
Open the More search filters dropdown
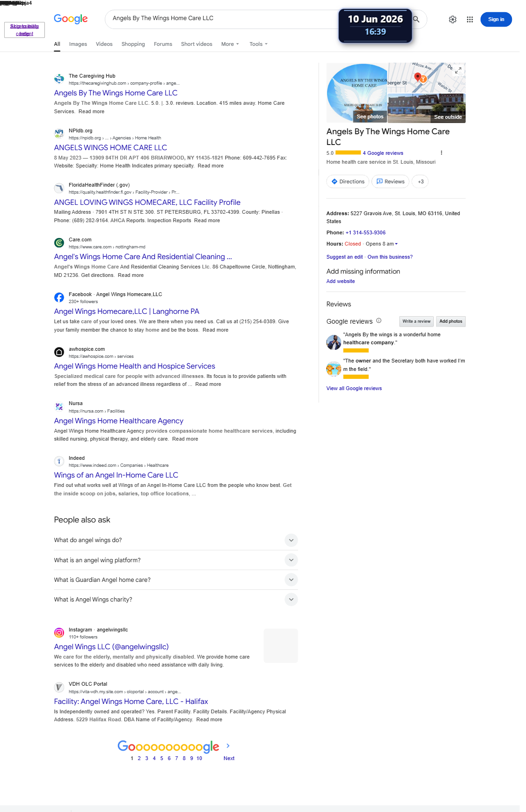coord(230,44)
